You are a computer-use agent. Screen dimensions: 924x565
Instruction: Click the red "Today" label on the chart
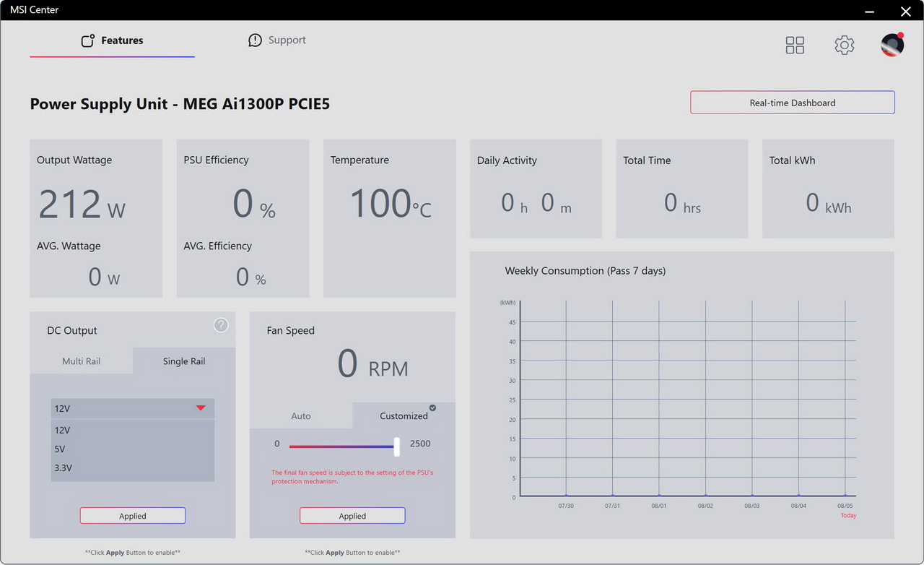pyautogui.click(x=848, y=516)
